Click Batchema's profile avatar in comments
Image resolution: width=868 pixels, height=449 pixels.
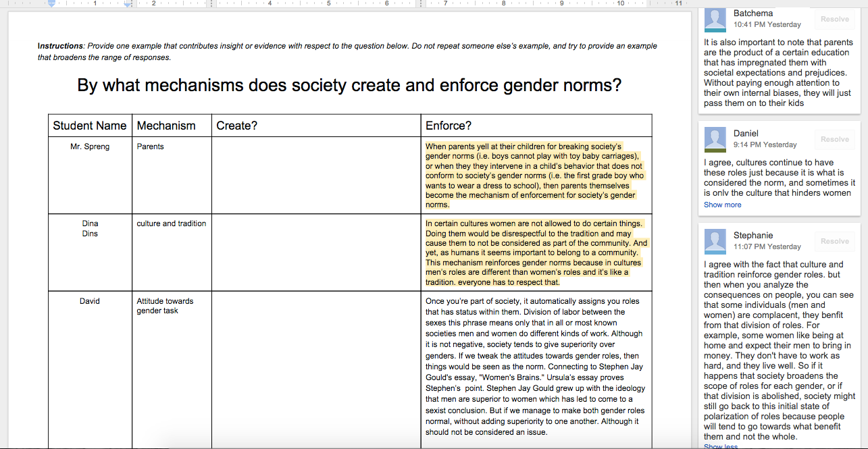coord(715,20)
